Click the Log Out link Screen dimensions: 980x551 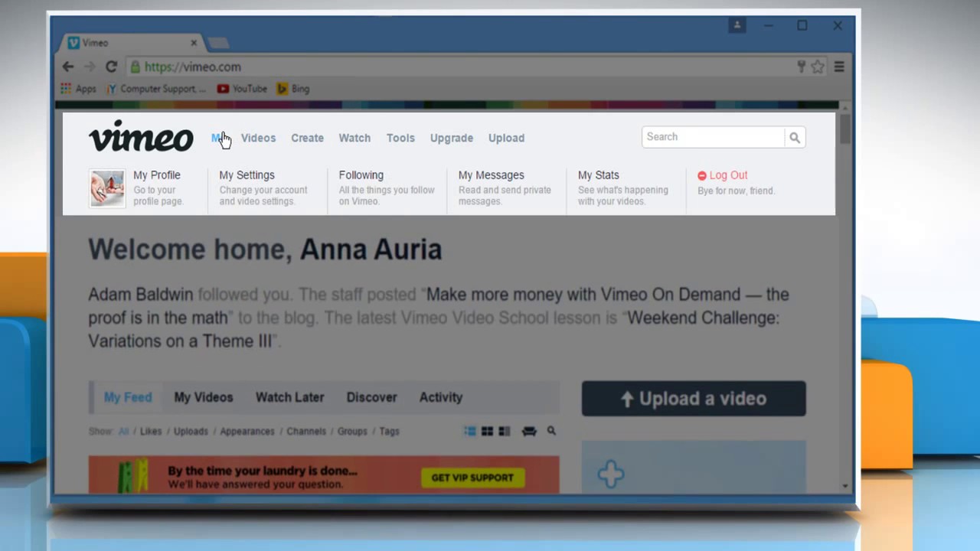point(728,175)
